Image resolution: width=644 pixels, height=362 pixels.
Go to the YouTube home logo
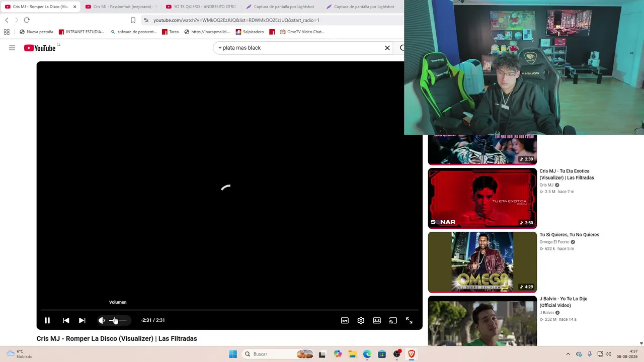click(x=40, y=48)
